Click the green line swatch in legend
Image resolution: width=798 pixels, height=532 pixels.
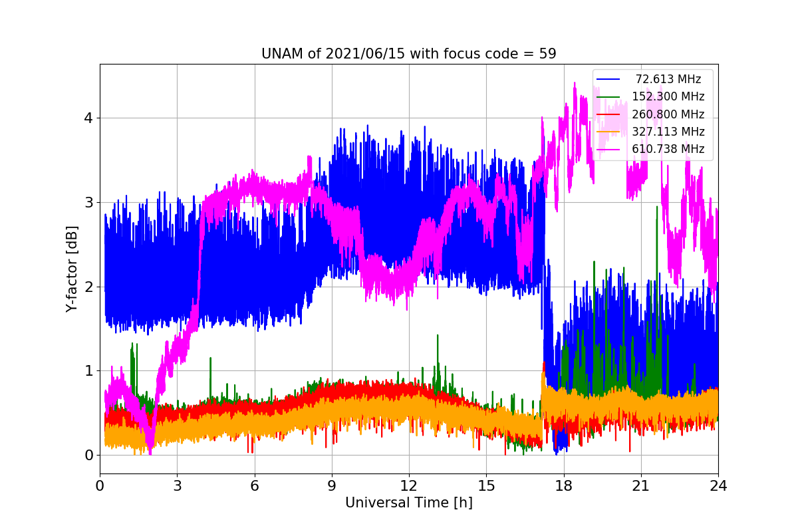(608, 97)
